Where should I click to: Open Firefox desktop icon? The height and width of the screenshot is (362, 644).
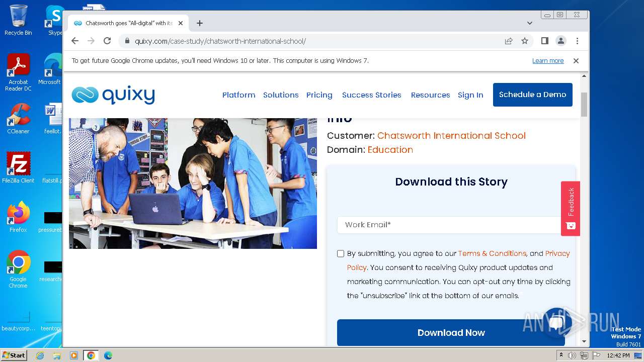[18, 217]
